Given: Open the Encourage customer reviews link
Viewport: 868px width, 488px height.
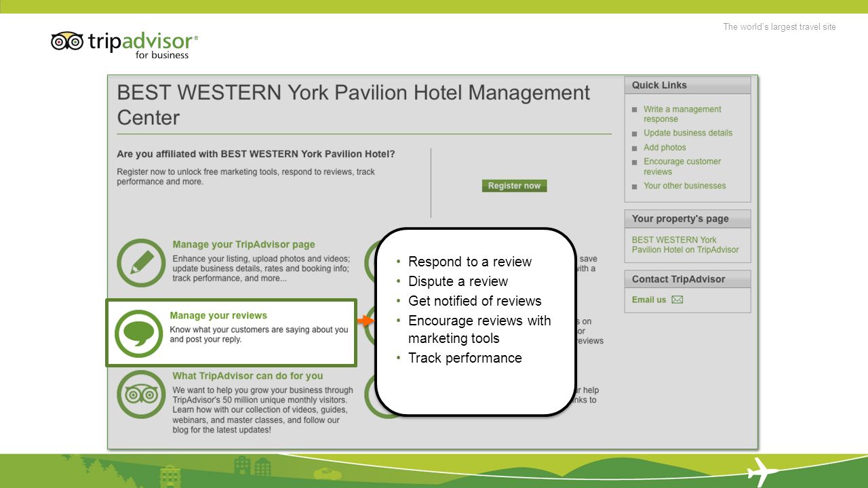Looking at the screenshot, I should 682,167.
